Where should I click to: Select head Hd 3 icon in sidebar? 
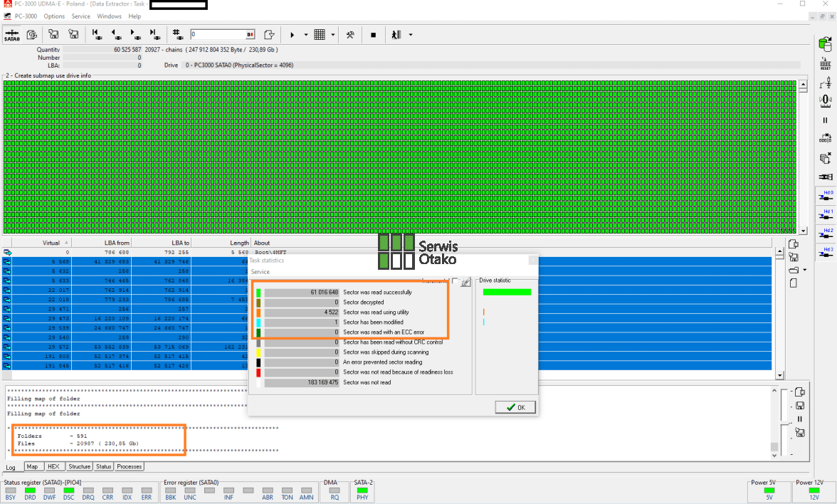tap(826, 253)
